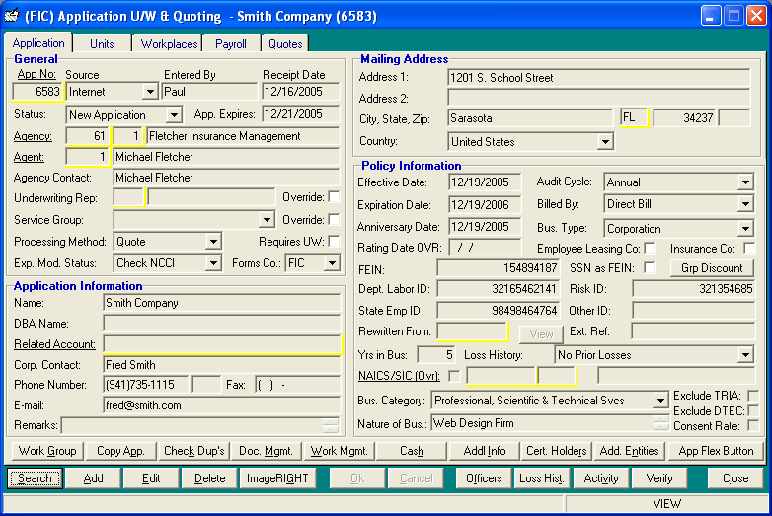Open Work Mgmt.

click(x=339, y=451)
